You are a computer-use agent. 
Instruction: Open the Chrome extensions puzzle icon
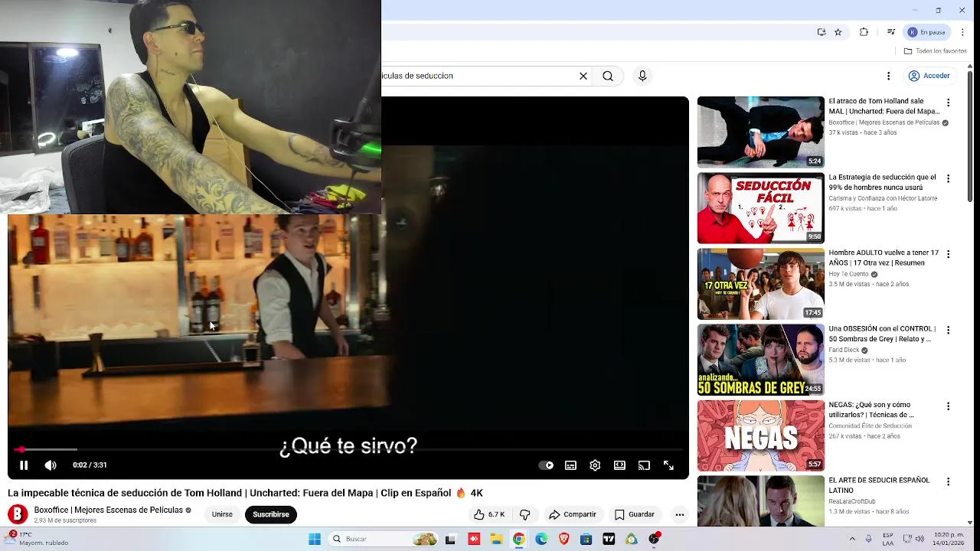pos(864,32)
